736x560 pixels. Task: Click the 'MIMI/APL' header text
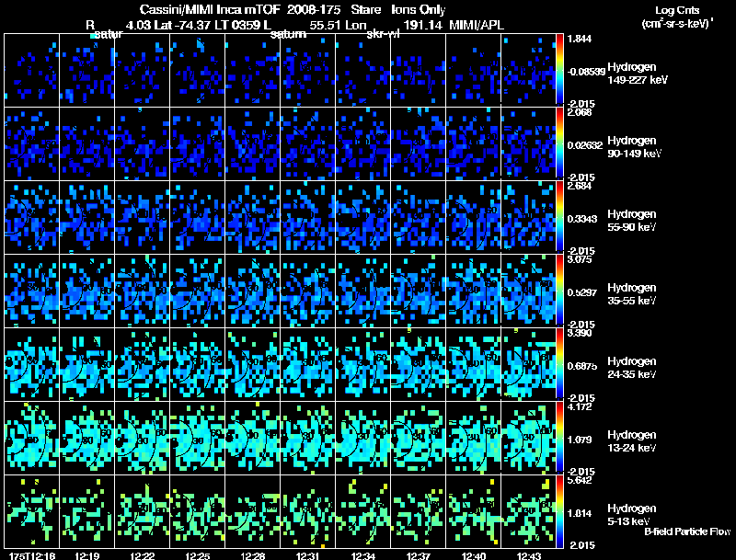click(x=477, y=25)
